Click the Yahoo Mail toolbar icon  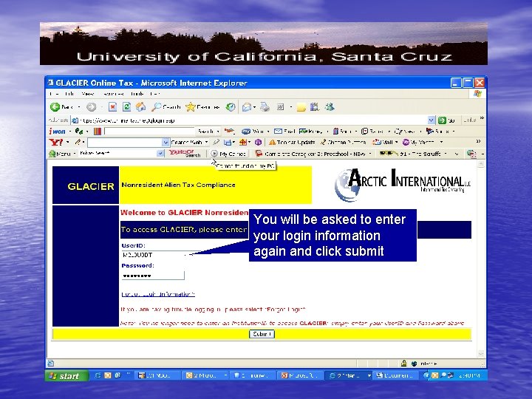pos(383,142)
